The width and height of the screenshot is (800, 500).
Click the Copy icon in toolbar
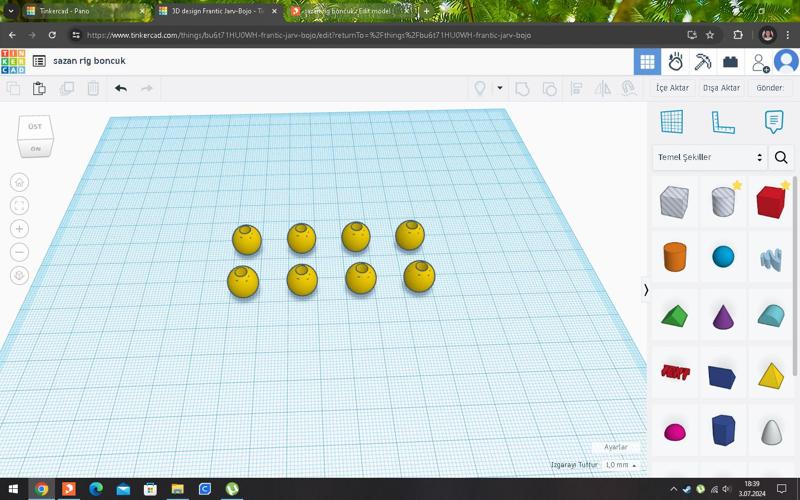13,88
